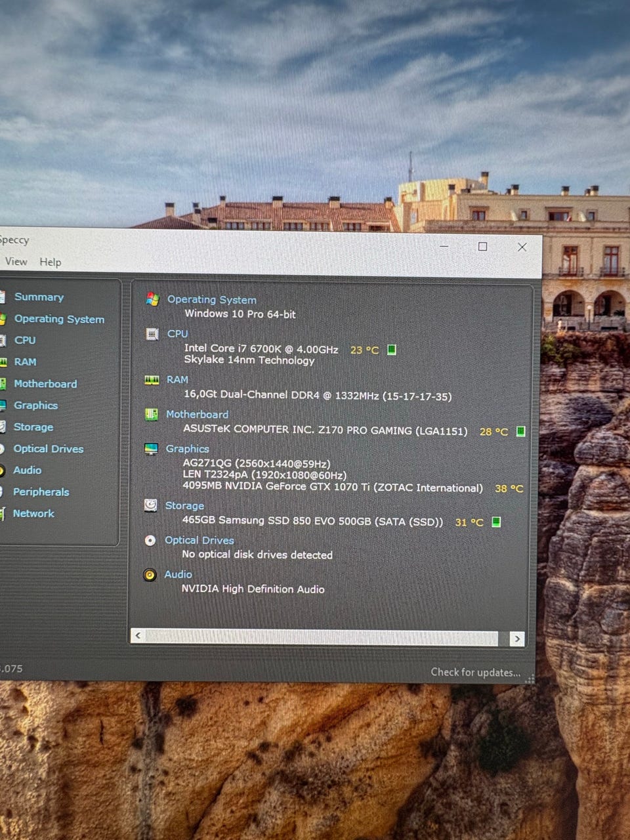
Task: Click the 31 °C SSD temperature value
Action: (x=469, y=522)
